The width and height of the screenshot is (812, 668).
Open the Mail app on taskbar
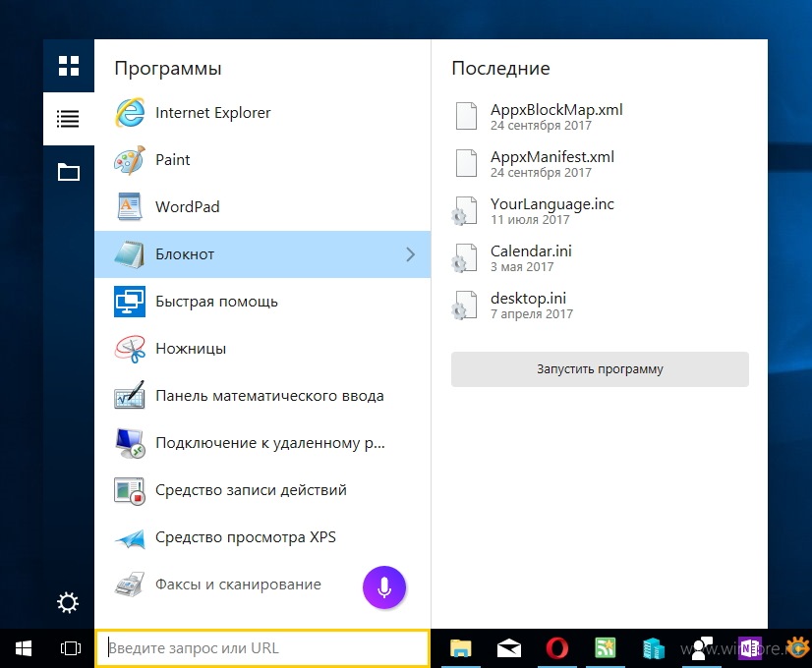tap(509, 648)
